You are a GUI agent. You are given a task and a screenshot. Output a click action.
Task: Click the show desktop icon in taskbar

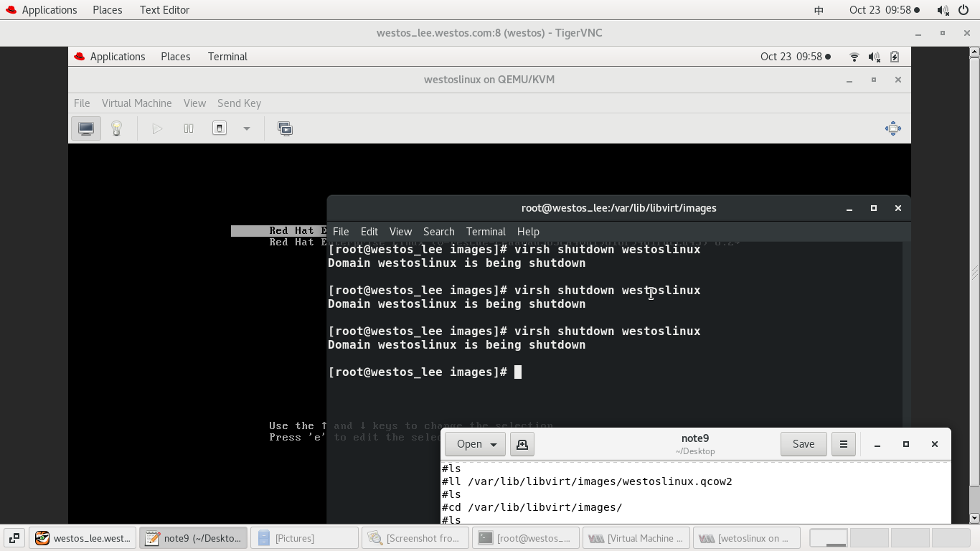pyautogui.click(x=14, y=538)
